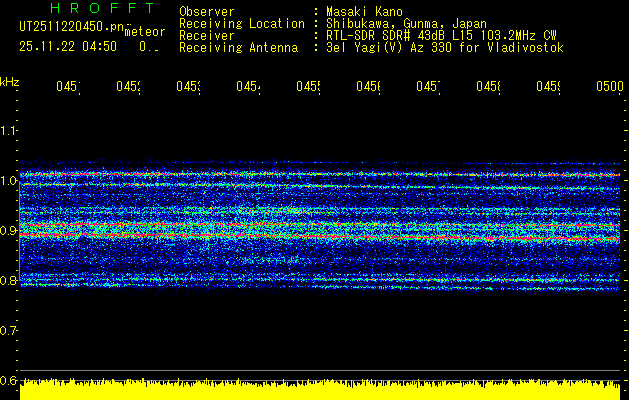Click the Observer label
The image size is (629, 400).
207,12
